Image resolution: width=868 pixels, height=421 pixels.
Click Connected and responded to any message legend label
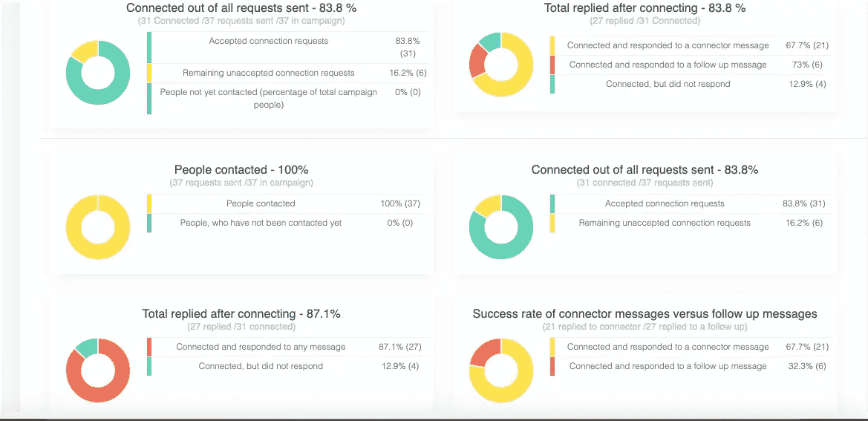click(x=261, y=347)
